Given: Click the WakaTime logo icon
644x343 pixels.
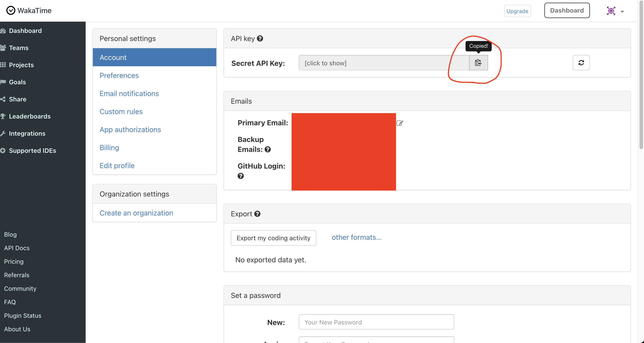Looking at the screenshot, I should [x=11, y=11].
